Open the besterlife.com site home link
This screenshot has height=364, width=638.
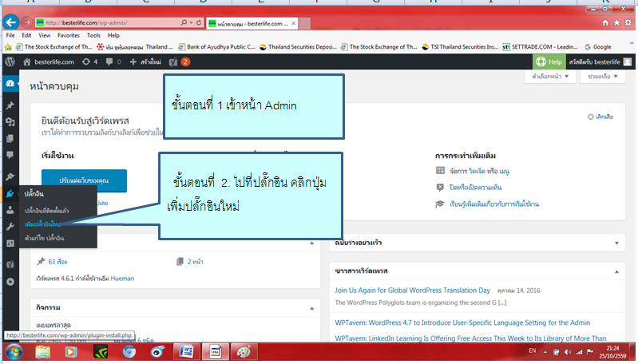(49, 61)
